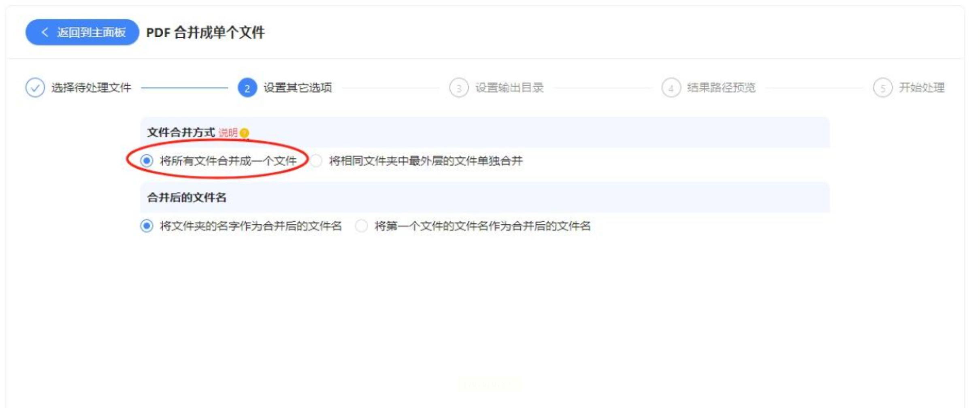Open the 设置输出目录 step label
980x408 pixels.
509,87
